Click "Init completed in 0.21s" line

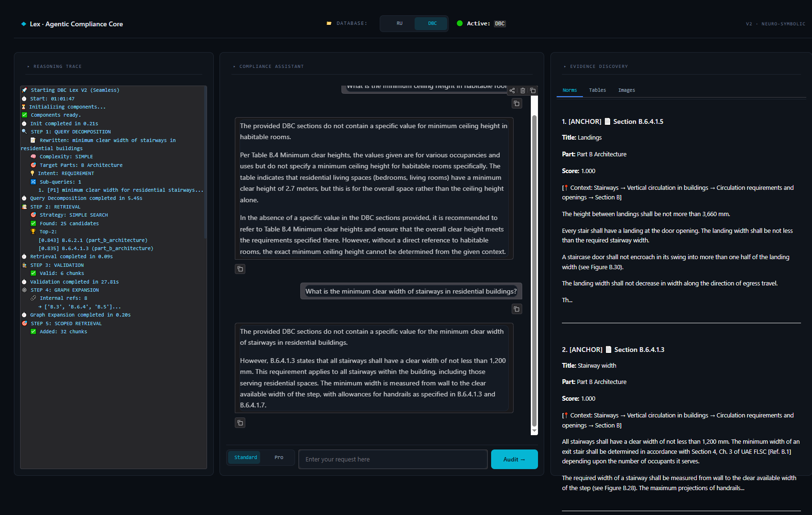click(64, 123)
